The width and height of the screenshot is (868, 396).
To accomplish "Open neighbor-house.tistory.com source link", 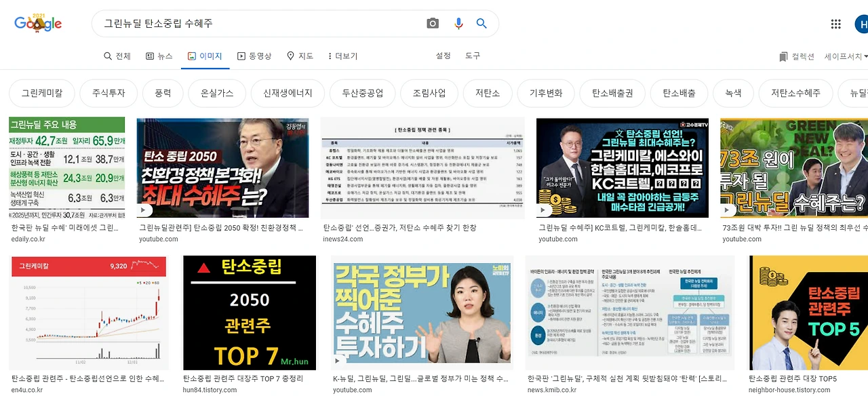I will [789, 390].
